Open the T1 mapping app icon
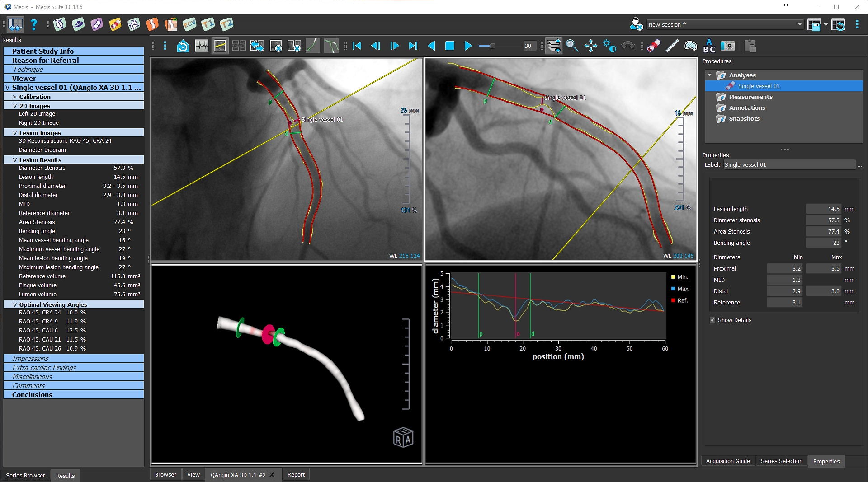Image resolution: width=868 pixels, height=482 pixels. point(208,24)
